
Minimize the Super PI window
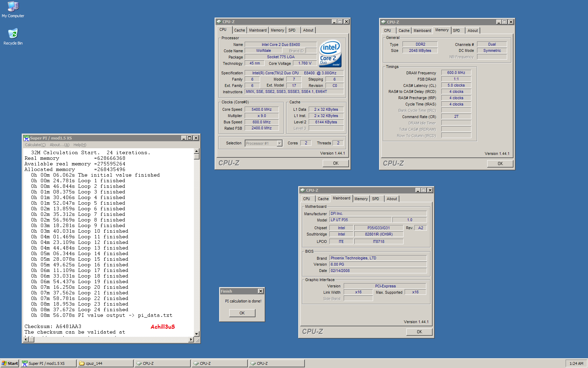tap(184, 138)
